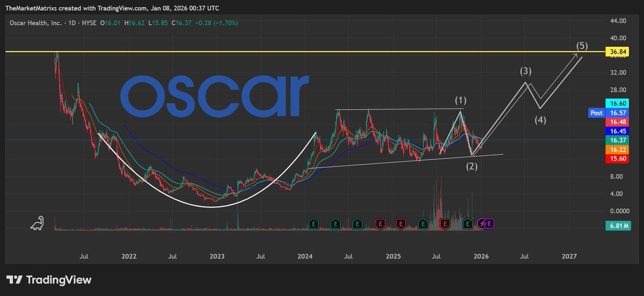Select the (3) wave label drawing
Viewport: 644px width, 296px height.
pos(525,71)
